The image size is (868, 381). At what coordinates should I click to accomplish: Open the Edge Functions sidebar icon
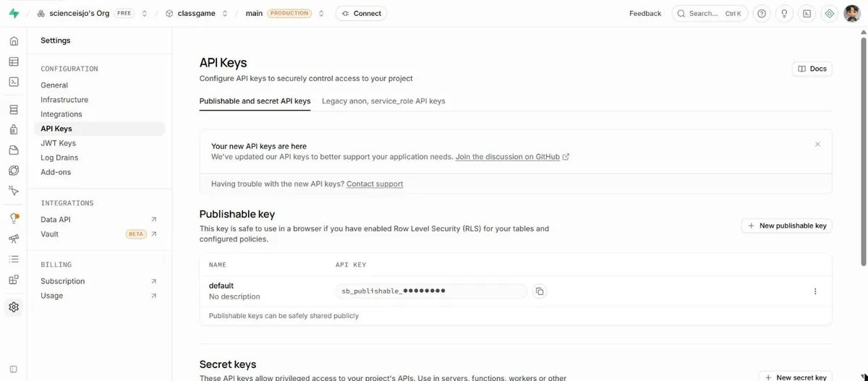coord(14,171)
